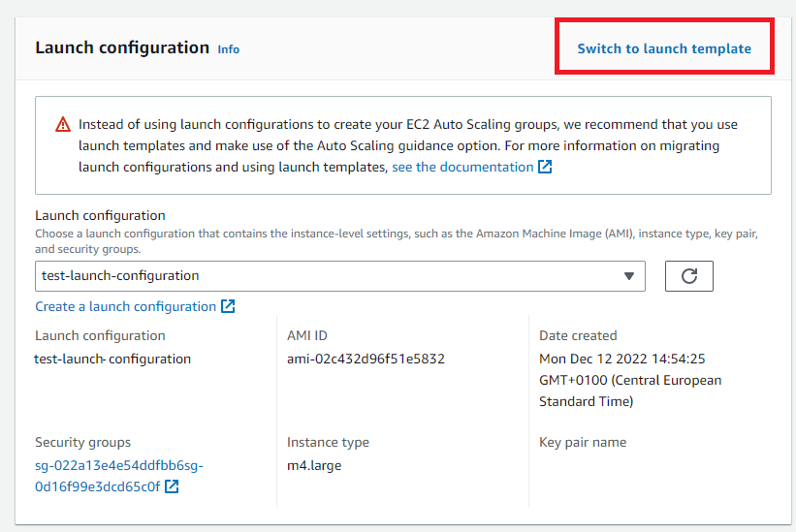Expand the launch configuration dropdown arrow

[629, 276]
